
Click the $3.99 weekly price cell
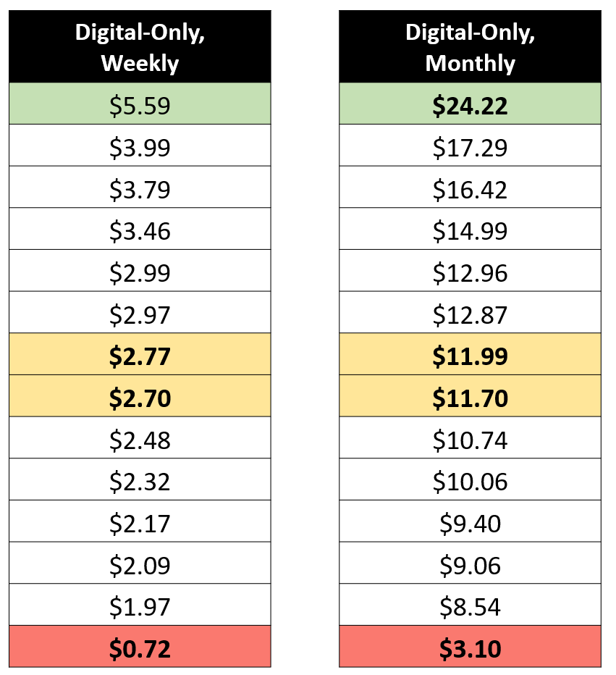(140, 148)
